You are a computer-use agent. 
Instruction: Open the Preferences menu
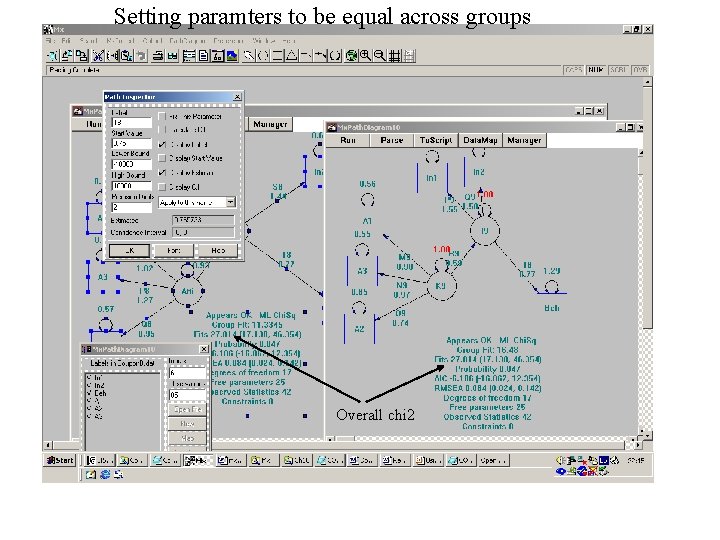click(228, 41)
